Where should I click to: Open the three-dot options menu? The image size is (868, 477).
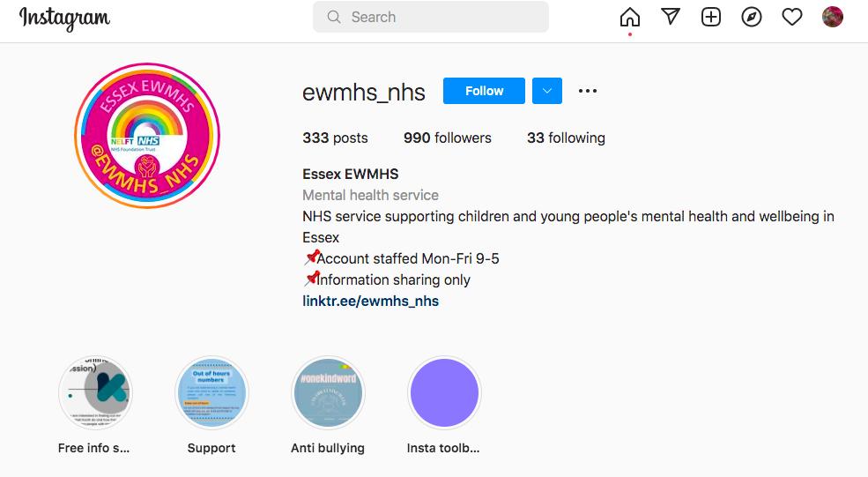point(588,91)
